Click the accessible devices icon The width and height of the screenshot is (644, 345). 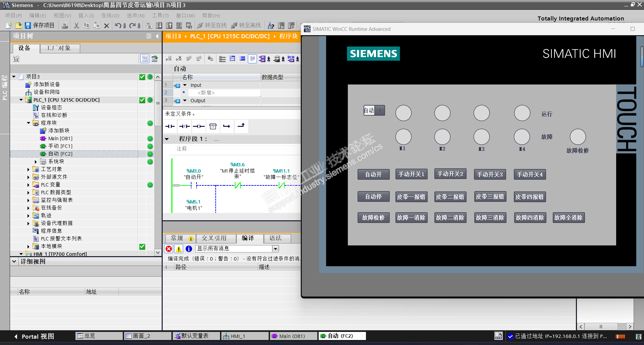[x=271, y=25]
